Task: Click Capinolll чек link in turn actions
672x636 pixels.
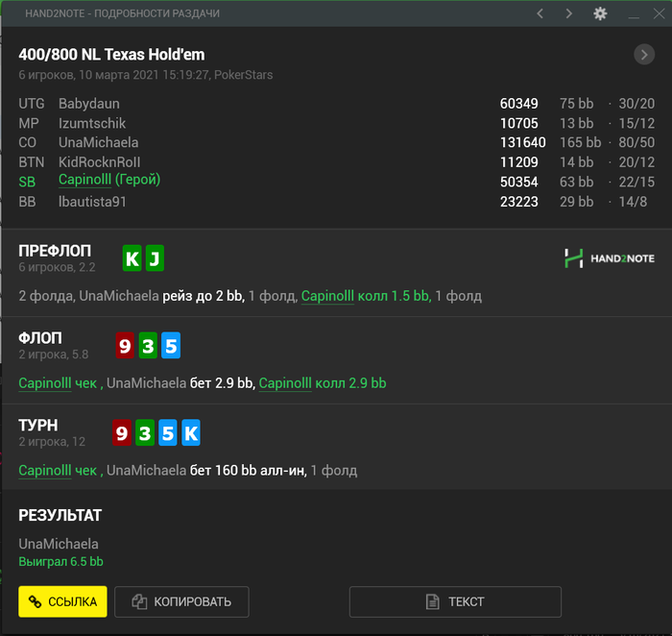Action: pos(58,471)
